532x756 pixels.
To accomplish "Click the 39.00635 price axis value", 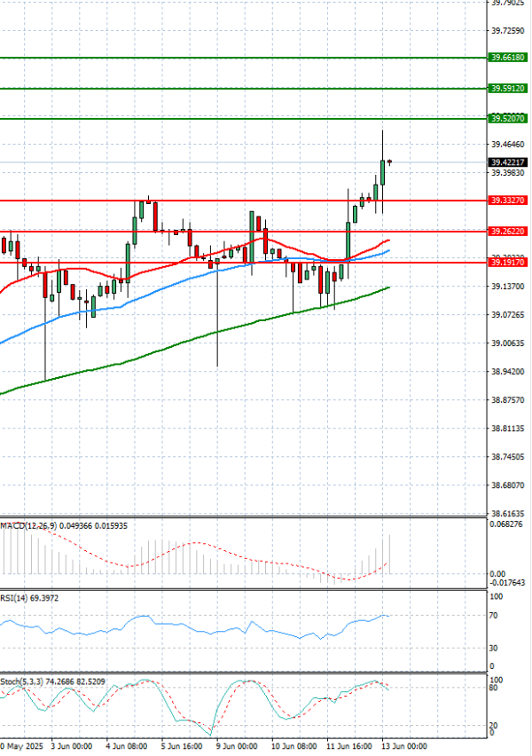I will (x=508, y=343).
